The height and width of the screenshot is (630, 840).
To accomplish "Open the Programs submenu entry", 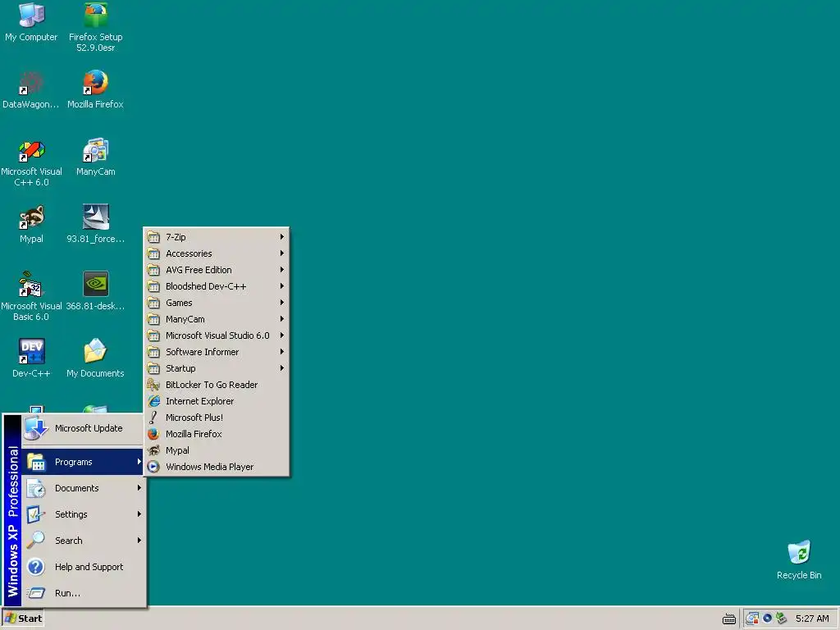I will (x=84, y=462).
